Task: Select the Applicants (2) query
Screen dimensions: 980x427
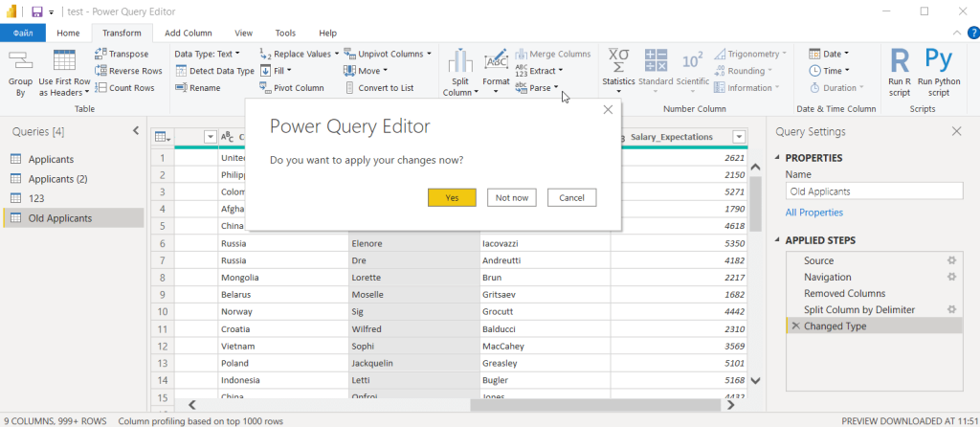Action: pyautogui.click(x=57, y=179)
